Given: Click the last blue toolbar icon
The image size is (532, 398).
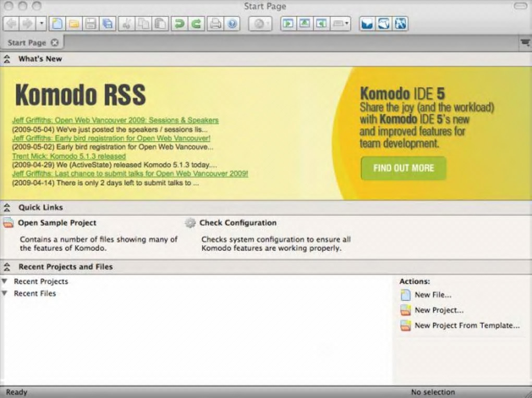Looking at the screenshot, I should (400, 24).
